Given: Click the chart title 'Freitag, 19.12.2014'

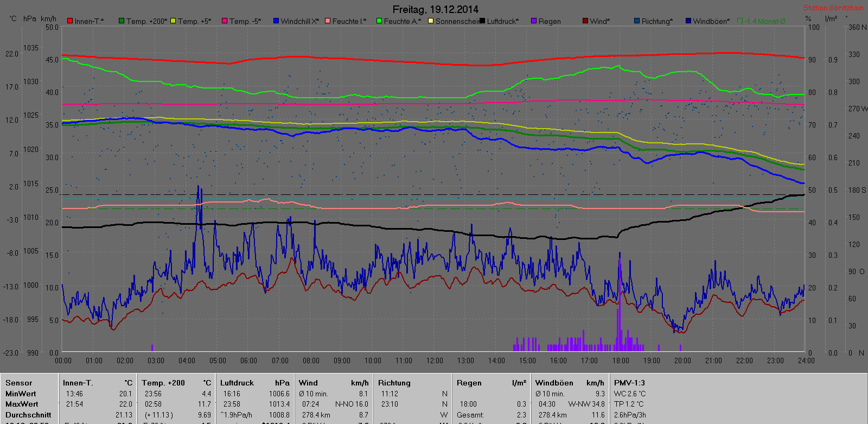Looking at the screenshot, I should [x=436, y=9].
